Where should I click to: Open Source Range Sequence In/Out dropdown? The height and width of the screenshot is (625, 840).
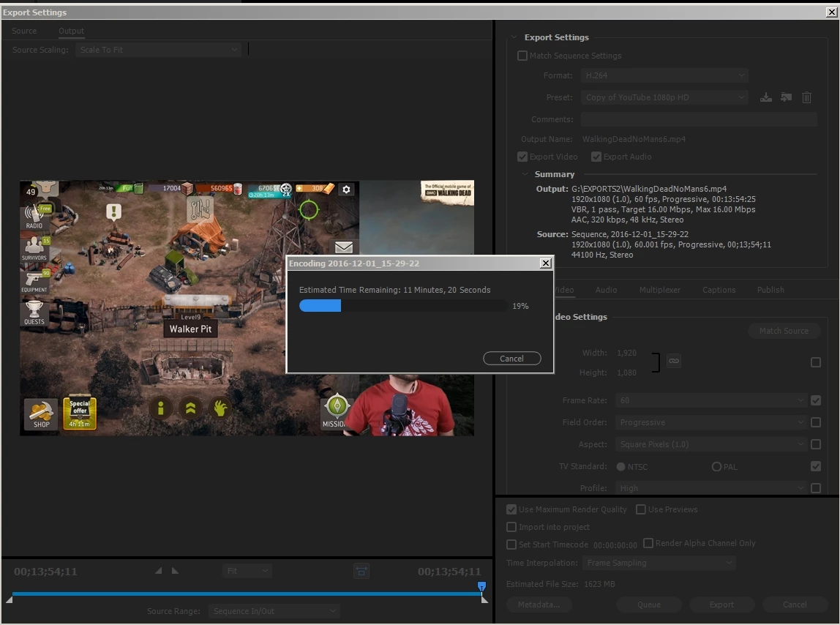point(274,611)
